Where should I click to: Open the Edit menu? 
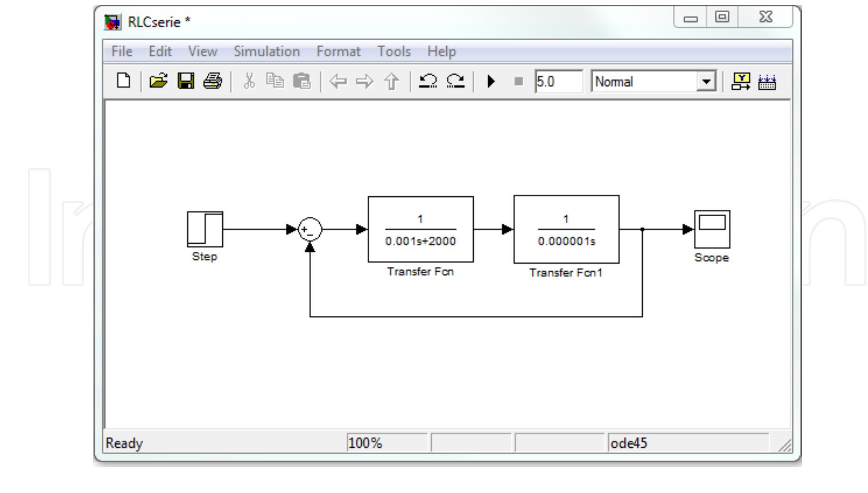pyautogui.click(x=160, y=51)
